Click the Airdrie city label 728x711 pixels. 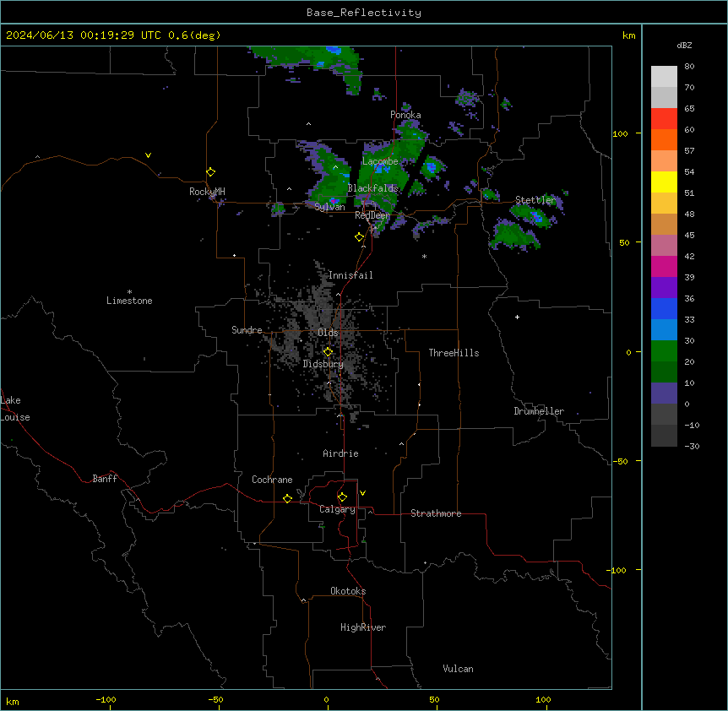(341, 453)
